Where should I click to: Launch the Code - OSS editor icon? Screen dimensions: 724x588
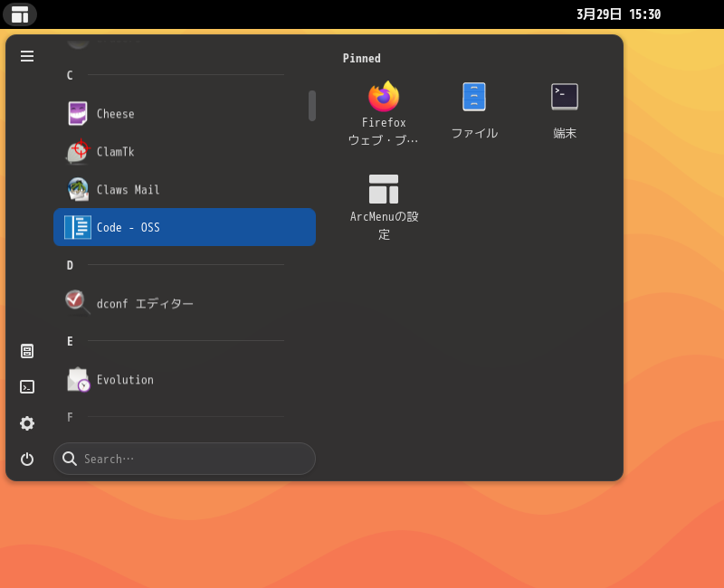click(x=78, y=227)
